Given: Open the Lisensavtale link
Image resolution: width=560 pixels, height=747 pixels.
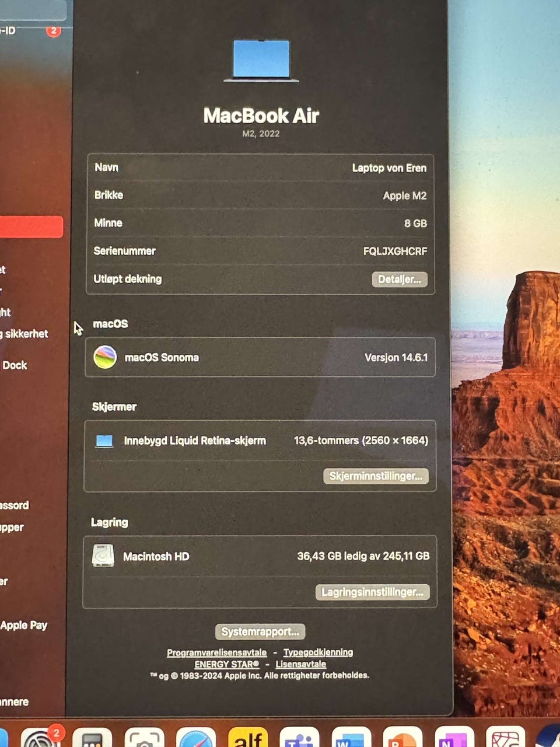Looking at the screenshot, I should (300, 664).
